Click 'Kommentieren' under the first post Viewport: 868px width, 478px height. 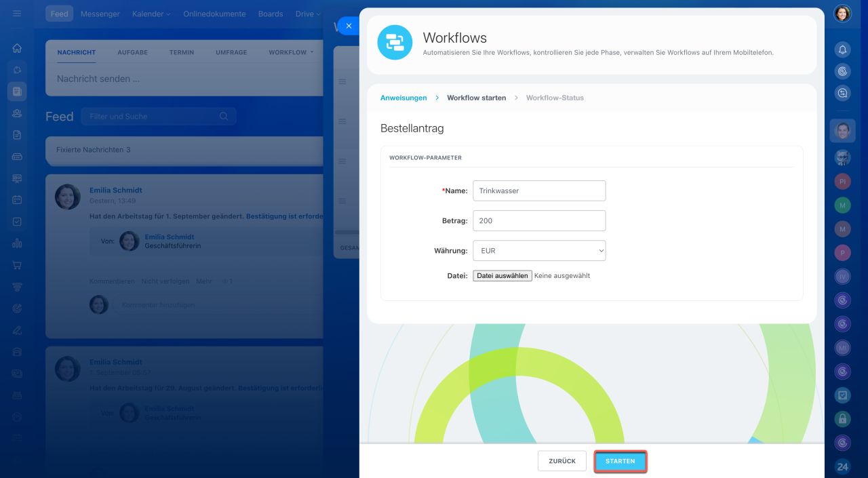(x=112, y=281)
